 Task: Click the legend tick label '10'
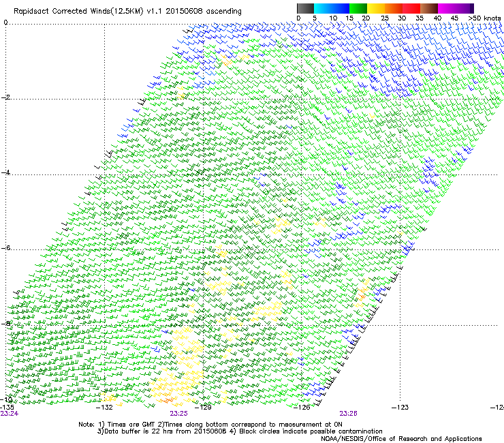tap(333, 18)
